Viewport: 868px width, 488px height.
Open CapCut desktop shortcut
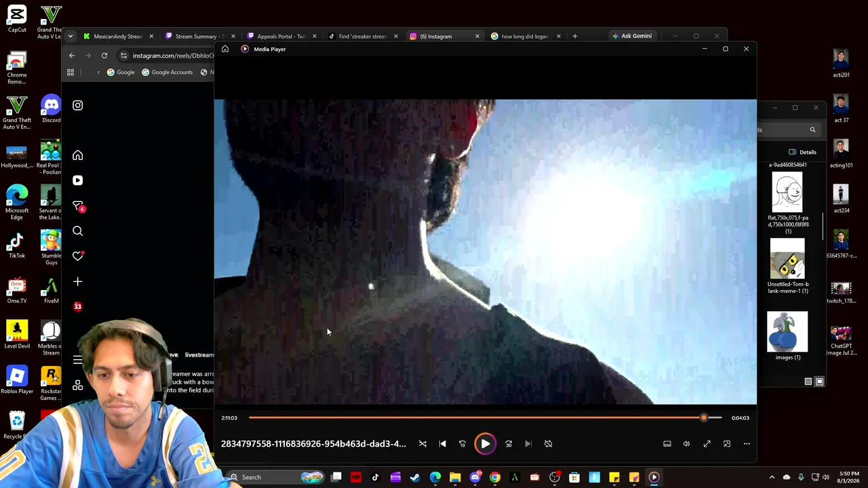(17, 19)
